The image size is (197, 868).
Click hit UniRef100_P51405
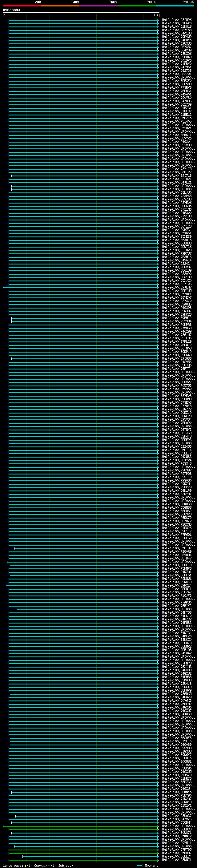coord(176,122)
